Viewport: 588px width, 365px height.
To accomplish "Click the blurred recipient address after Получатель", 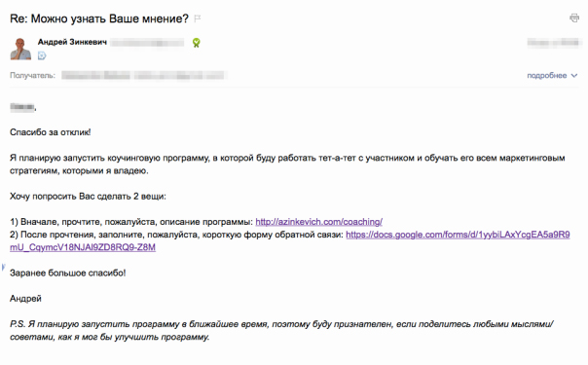I will coord(143,75).
